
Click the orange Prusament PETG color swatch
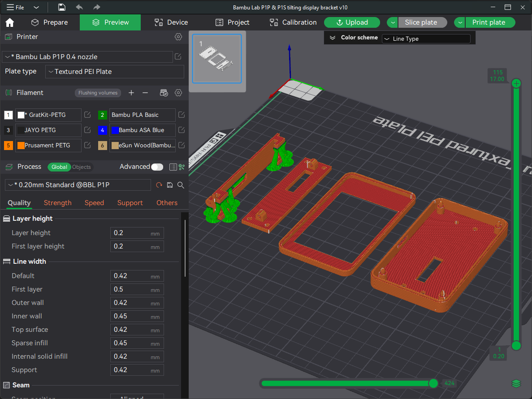(x=21, y=146)
